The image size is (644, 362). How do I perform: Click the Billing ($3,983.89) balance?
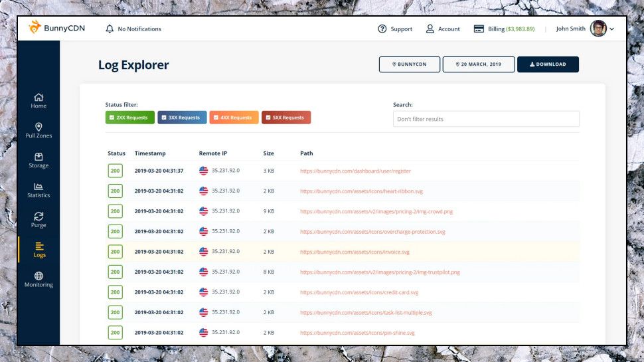511,29
